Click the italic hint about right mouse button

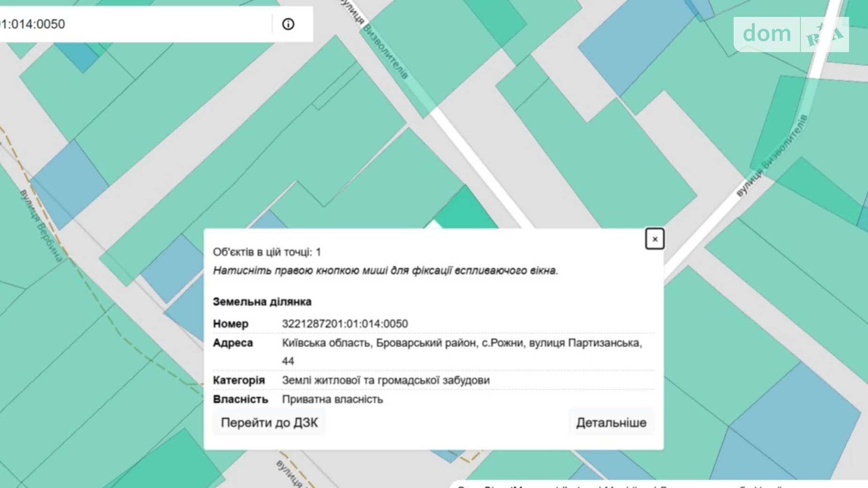click(x=386, y=270)
